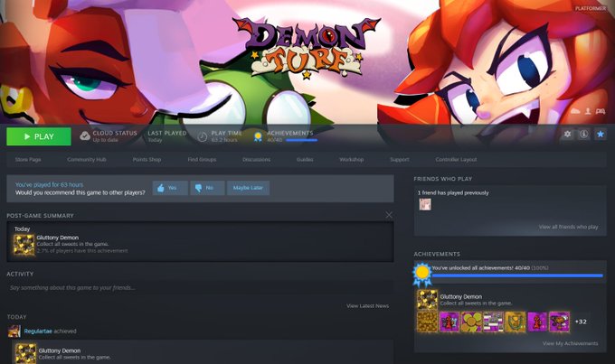This screenshot has height=364, width=615.
Task: Click the seventh achievement icon in row
Action: [x=559, y=322]
